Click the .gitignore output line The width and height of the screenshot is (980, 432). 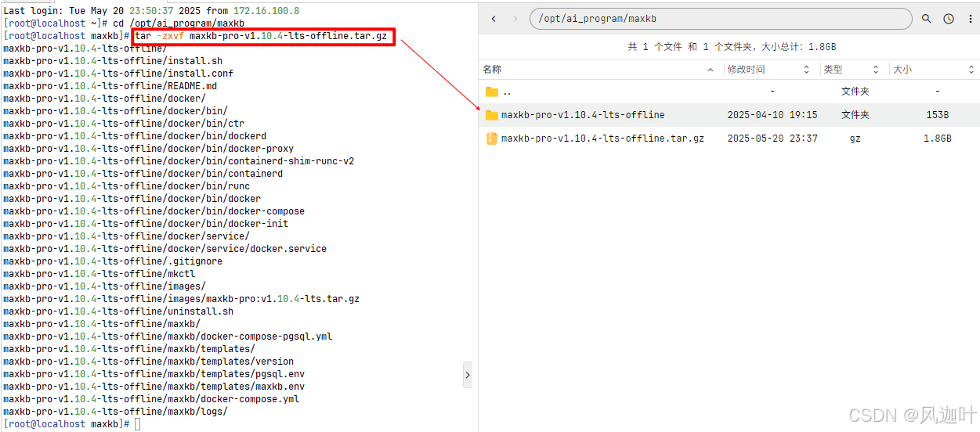point(113,261)
